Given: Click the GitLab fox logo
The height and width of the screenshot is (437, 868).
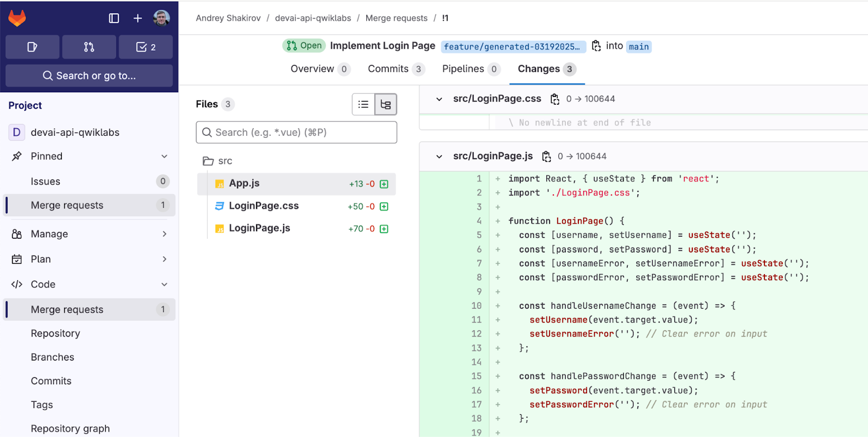Looking at the screenshot, I should (17, 18).
